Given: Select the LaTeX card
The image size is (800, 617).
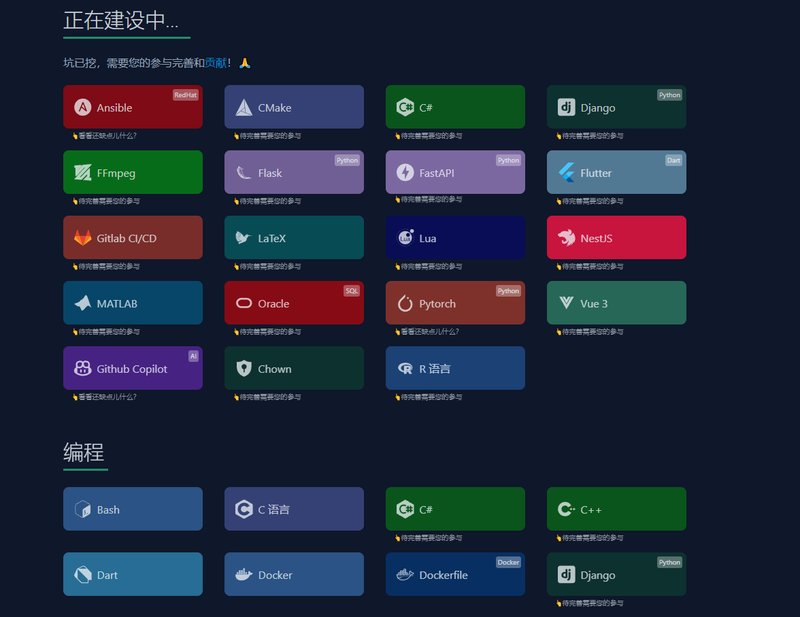Looking at the screenshot, I should 293,238.
